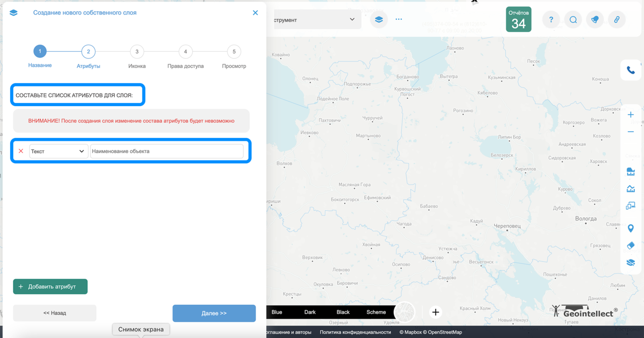Click the Наименование объекта input field
The image size is (644, 338).
click(167, 150)
